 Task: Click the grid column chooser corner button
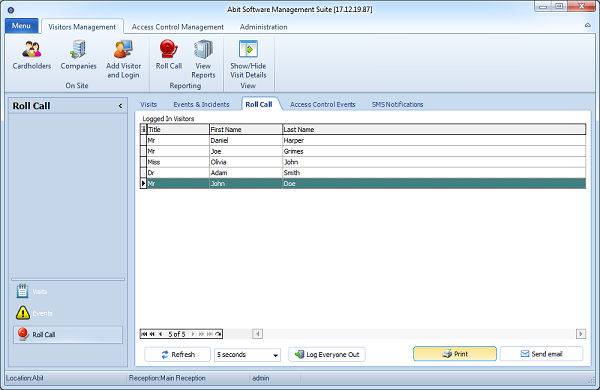click(143, 129)
